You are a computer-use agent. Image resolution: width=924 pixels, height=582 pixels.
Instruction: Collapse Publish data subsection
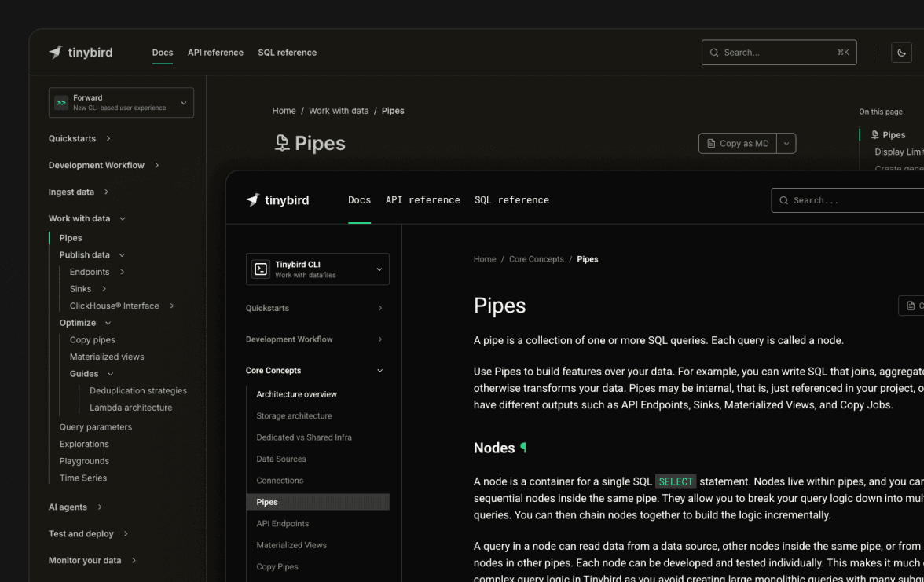[122, 255]
